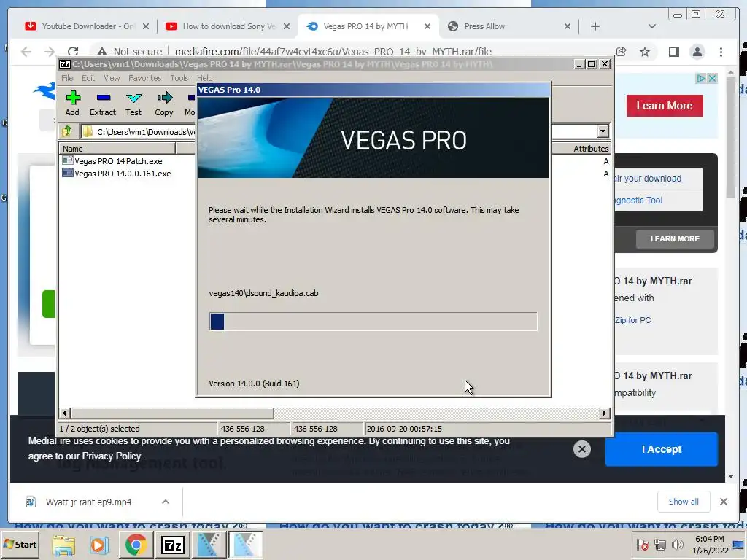This screenshot has height=560, width=747.
Task: Click the 7-Zip taskbar icon
Action: tap(172, 545)
